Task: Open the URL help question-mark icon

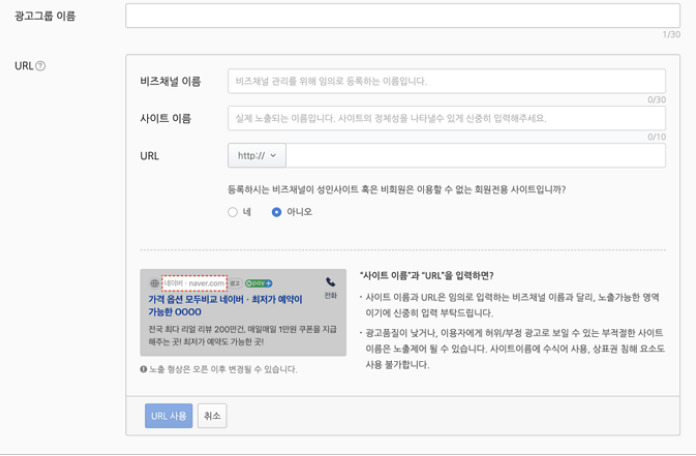Action: coord(40,66)
